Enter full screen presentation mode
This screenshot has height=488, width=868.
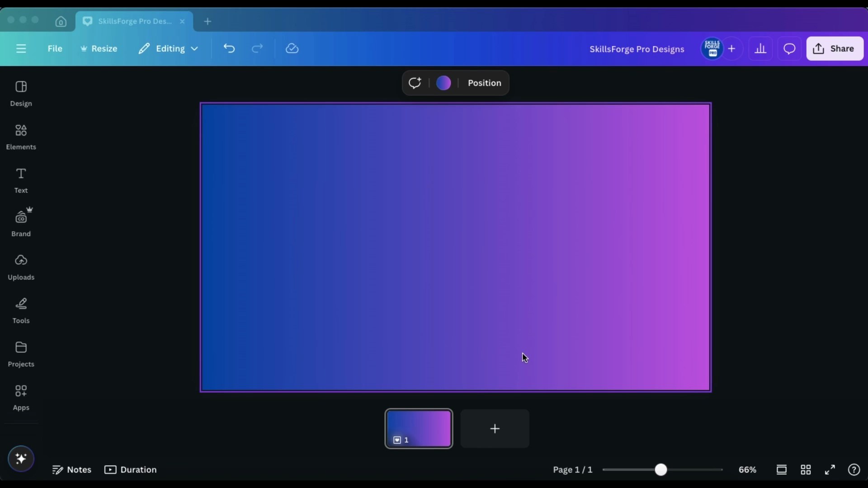click(830, 469)
